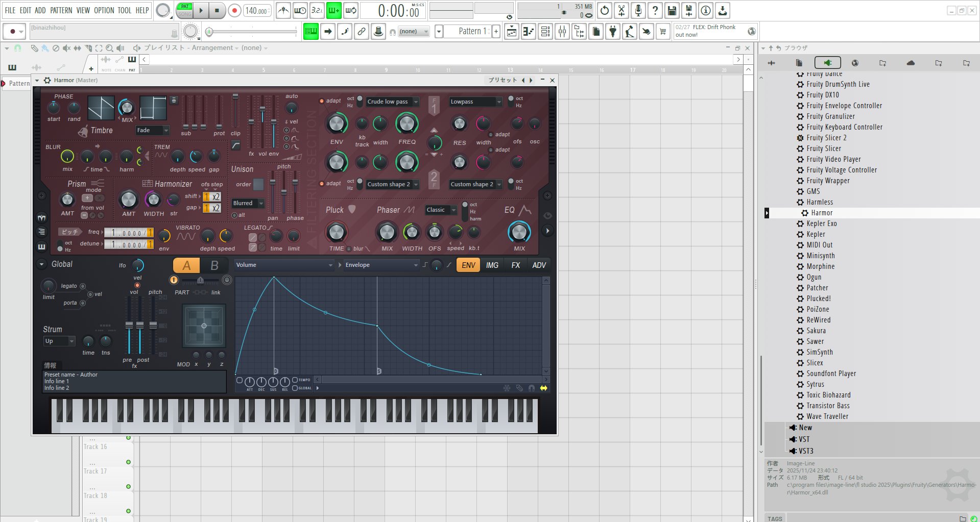The width and height of the screenshot is (980, 522).
Task: Select Fruity Granulizer in the browser list
Action: tap(830, 116)
